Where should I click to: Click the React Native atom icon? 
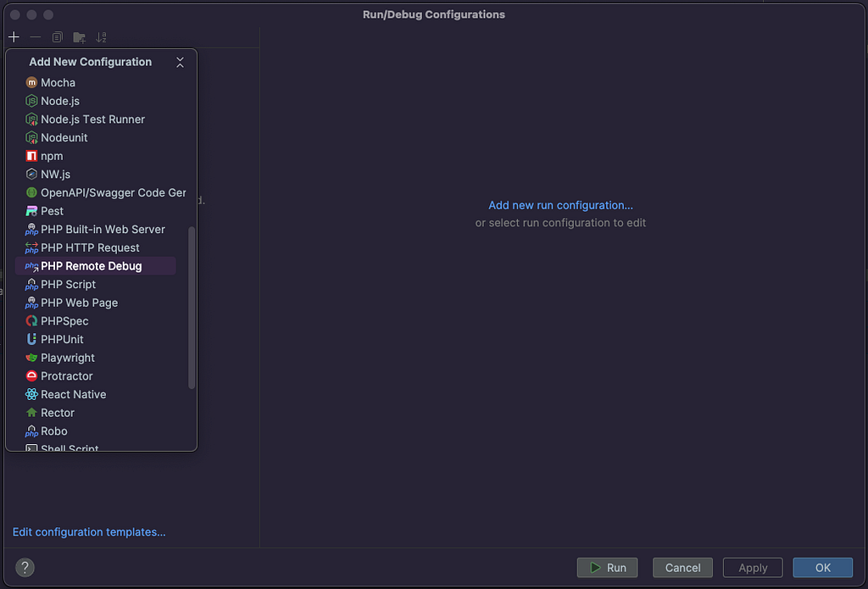31,394
